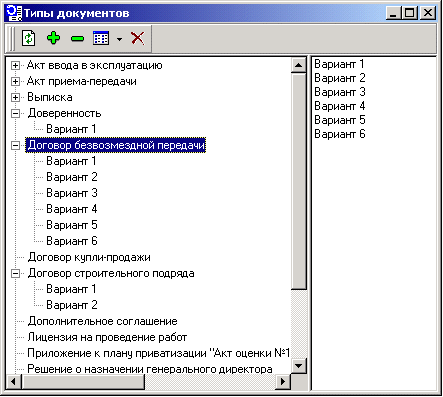
Task: Select Вариант 1 under Договор безвозмездной передачи
Action: click(71, 161)
